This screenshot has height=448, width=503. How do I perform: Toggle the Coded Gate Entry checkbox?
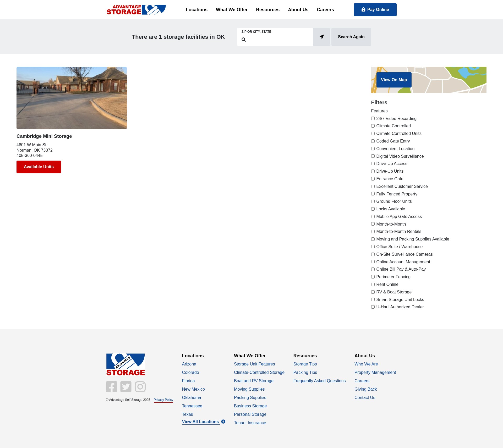tap(373, 141)
